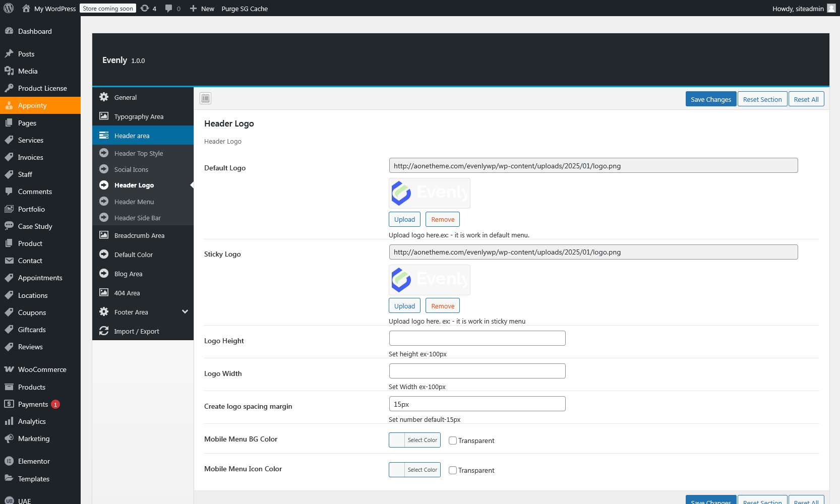This screenshot has height=504, width=840.
Task: Click the Import / Export refresh icon
Action: [104, 331]
